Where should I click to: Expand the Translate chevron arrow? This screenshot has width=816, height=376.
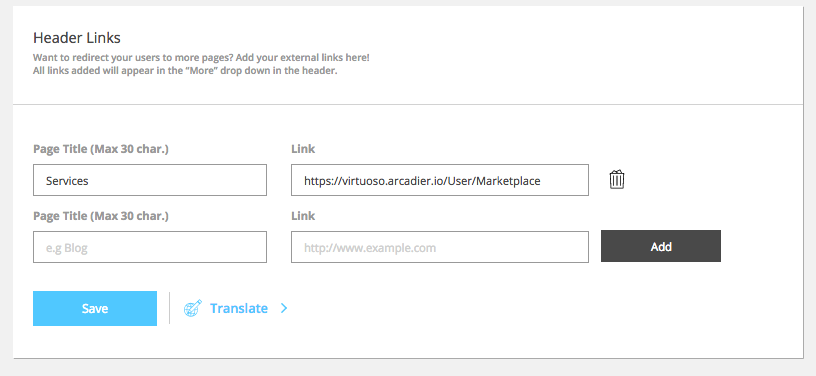[284, 308]
